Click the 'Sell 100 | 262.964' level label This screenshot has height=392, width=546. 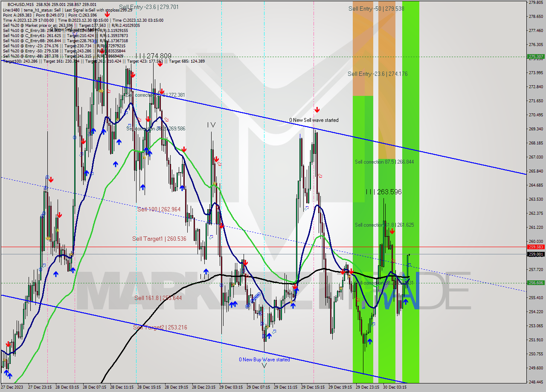coord(159,209)
